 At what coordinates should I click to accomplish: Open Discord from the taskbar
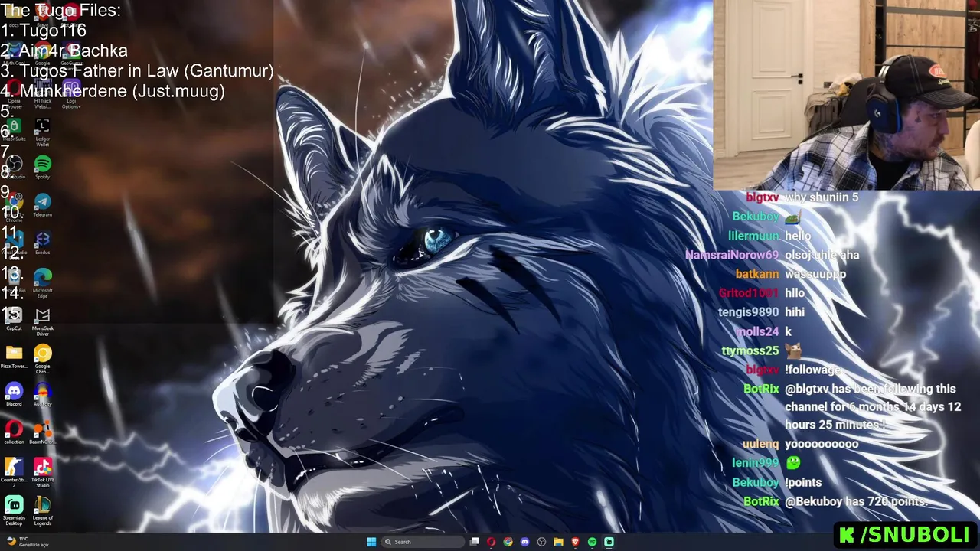[524, 542]
